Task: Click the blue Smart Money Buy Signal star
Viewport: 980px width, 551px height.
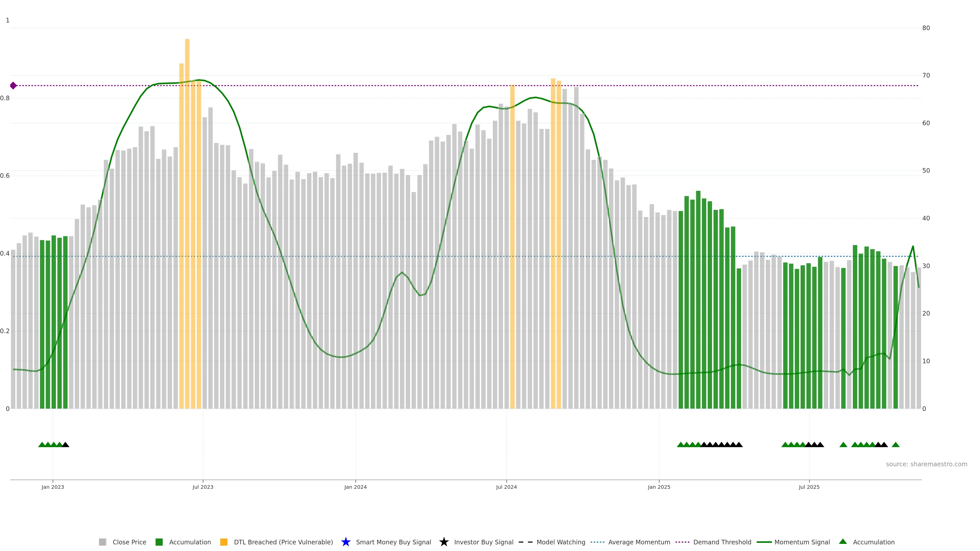Action: click(346, 542)
